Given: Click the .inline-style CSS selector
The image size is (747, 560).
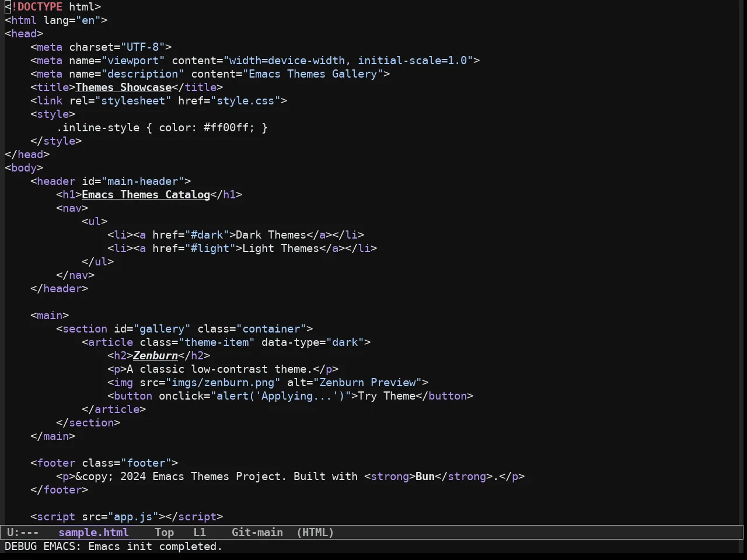Looking at the screenshot, I should coord(98,128).
